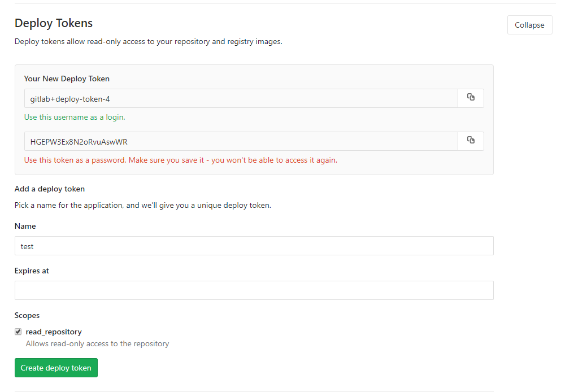561x392 pixels.
Task: Copy the deploy token username
Action: coord(471,98)
